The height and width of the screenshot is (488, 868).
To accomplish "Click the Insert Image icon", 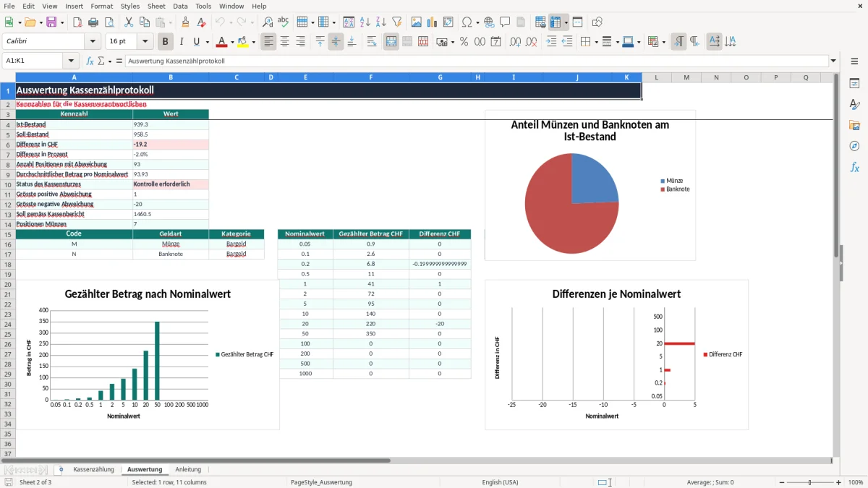I will [417, 22].
